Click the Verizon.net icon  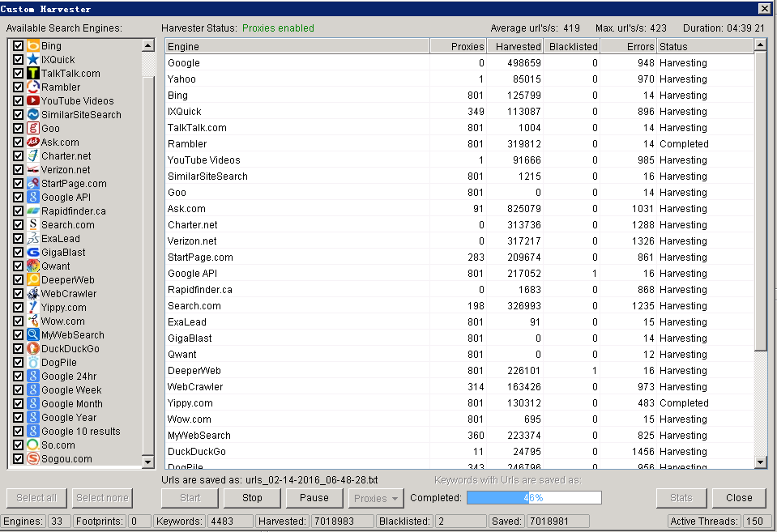click(33, 169)
